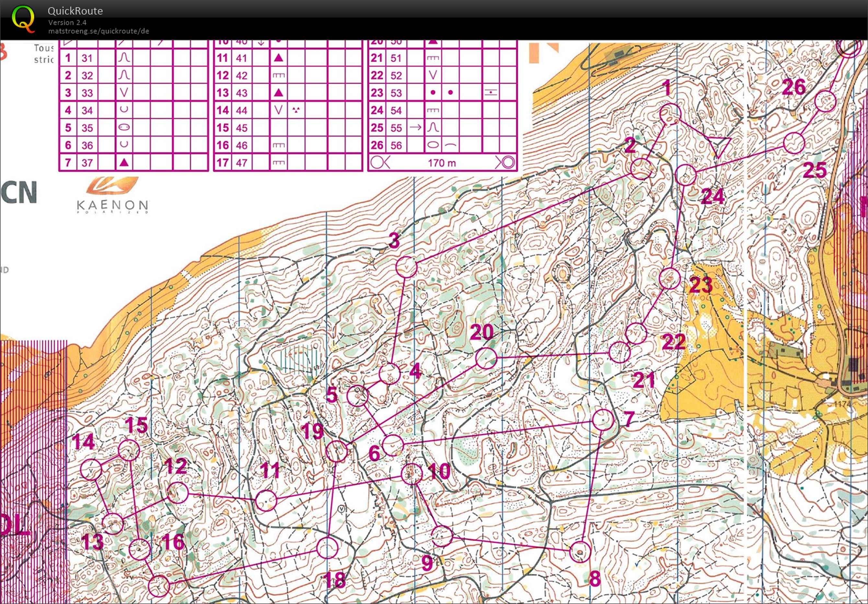Click the QuickRoute title text
The image size is (868, 604).
[x=75, y=11]
